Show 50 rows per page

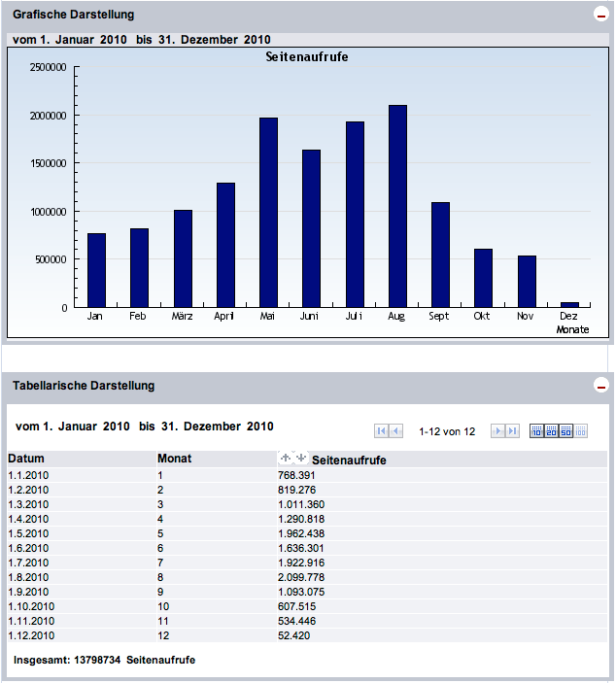pos(565,431)
